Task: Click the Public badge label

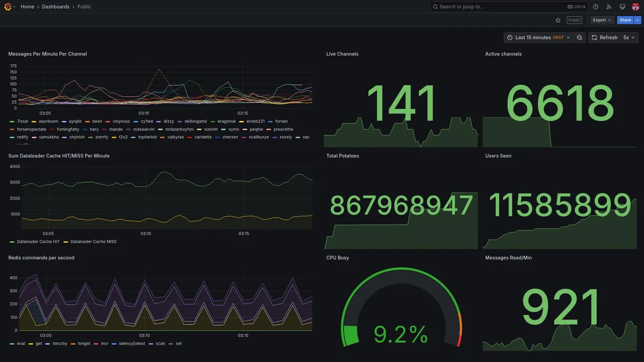Action: (574, 20)
